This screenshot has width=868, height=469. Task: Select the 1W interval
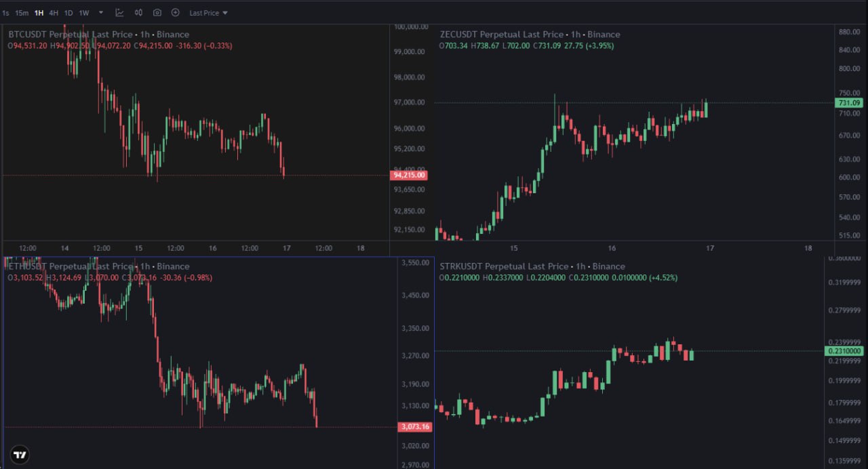[84, 13]
